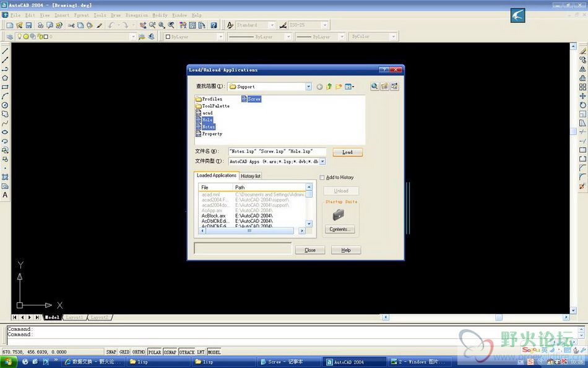Select the Polygon draw tool
The image size is (588, 368).
(5, 77)
